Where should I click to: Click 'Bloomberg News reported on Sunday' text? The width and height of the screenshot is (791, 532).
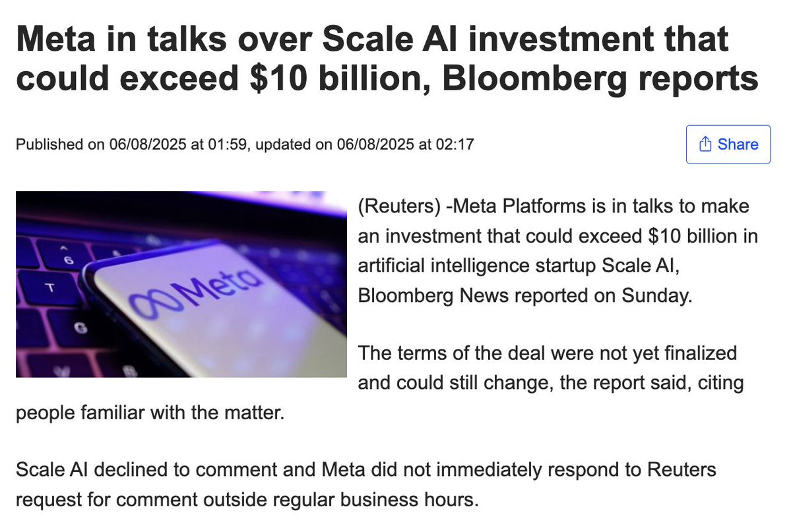[x=524, y=295]
